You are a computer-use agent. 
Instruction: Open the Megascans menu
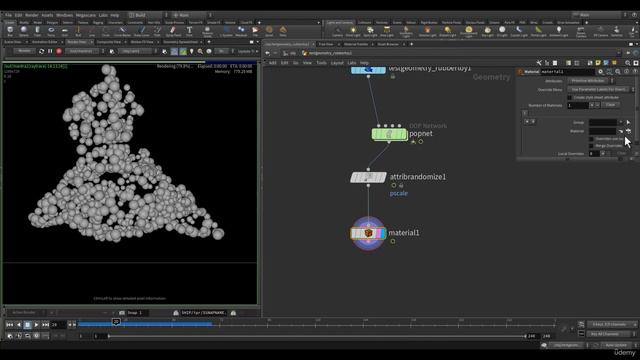[x=86, y=15]
